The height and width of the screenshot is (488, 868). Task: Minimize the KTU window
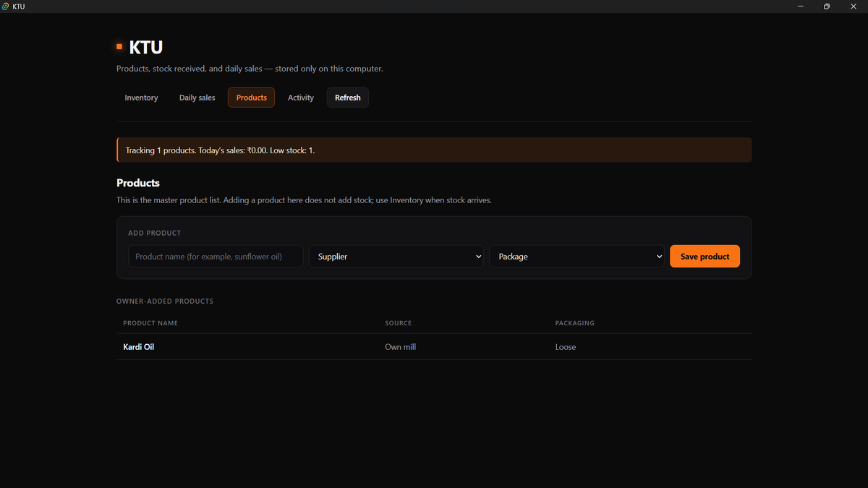pos(801,7)
